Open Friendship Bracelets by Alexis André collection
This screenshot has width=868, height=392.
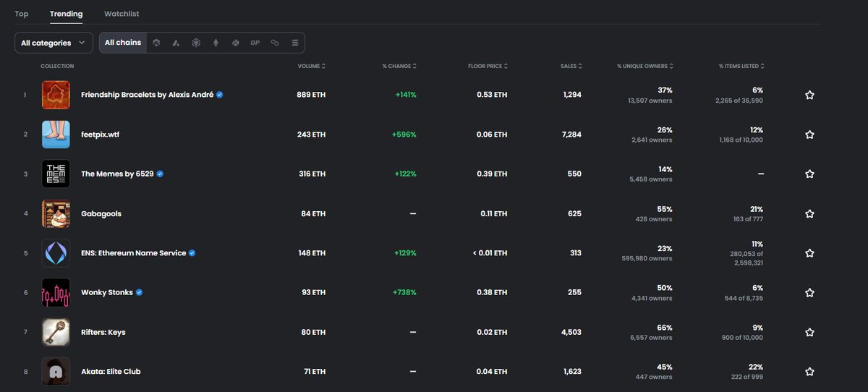pos(147,95)
